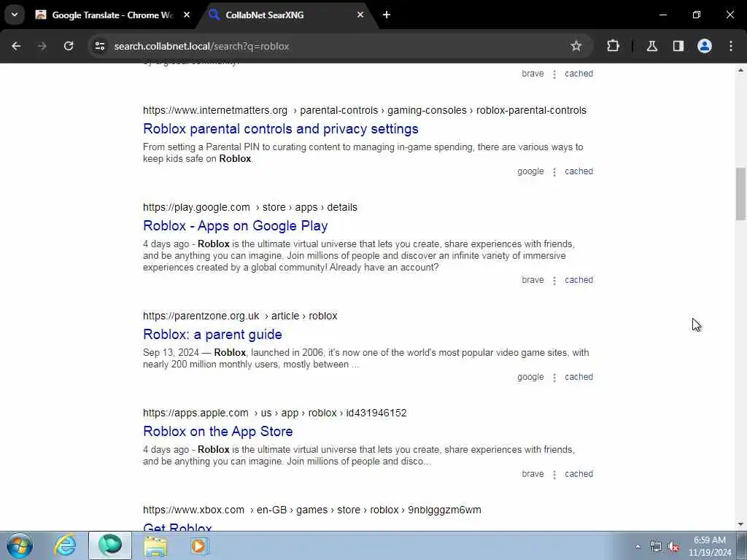
Task: Minimize the Chrome window
Action: pos(662,15)
